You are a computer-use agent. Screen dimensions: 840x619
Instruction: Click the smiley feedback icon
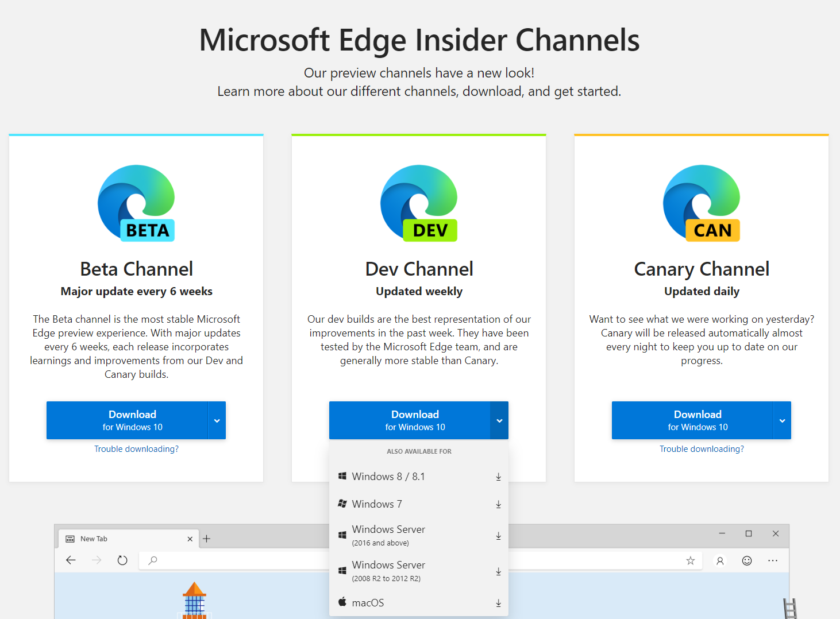point(746,560)
